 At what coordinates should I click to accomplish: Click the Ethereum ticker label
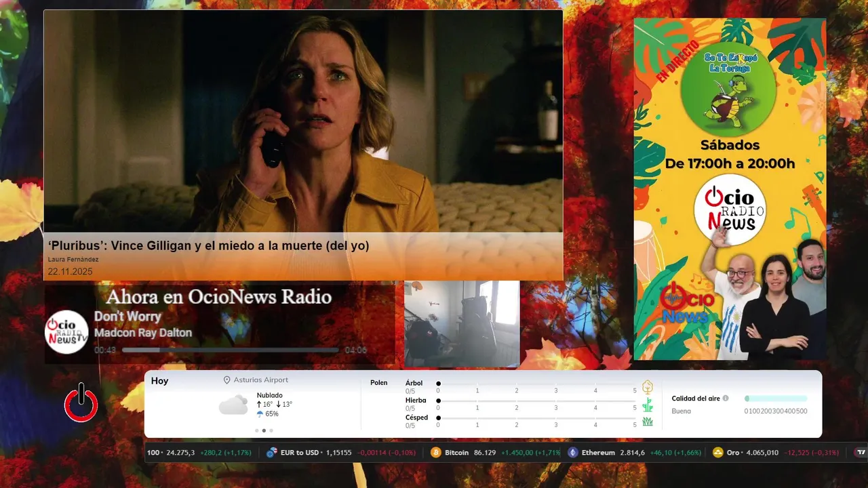coord(598,453)
